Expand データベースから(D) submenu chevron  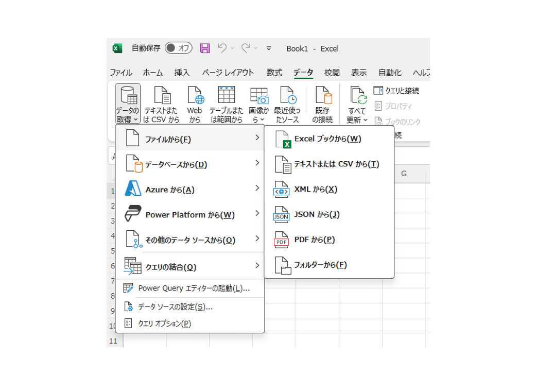[257, 162]
